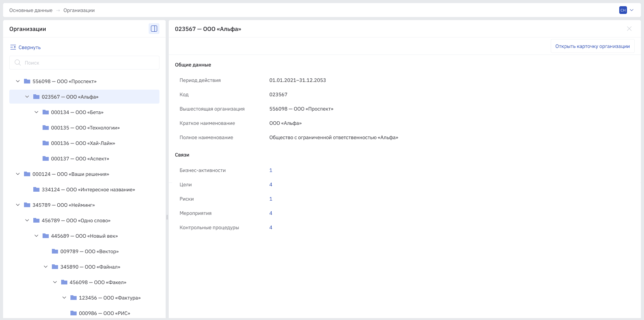Open the user menu dropdown arrow

click(x=632, y=10)
